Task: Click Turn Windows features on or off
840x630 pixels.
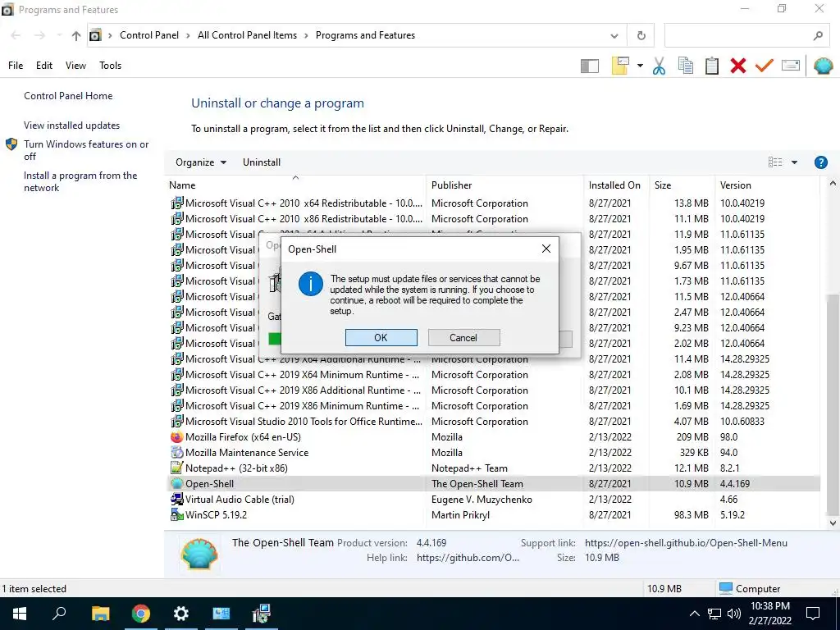Action: coord(85,150)
